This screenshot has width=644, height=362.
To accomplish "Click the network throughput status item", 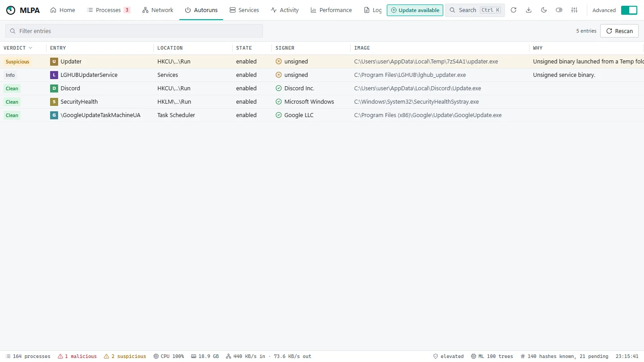I will (x=268, y=356).
